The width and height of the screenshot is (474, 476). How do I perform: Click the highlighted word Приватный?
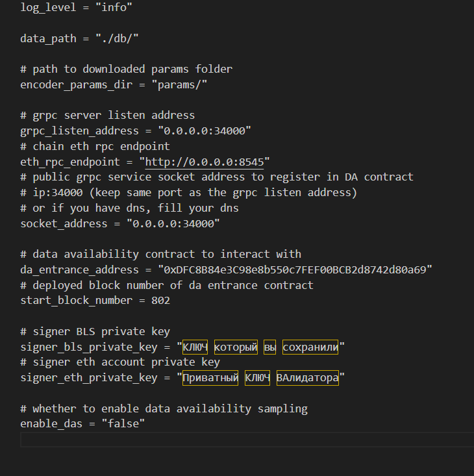pyautogui.click(x=210, y=378)
